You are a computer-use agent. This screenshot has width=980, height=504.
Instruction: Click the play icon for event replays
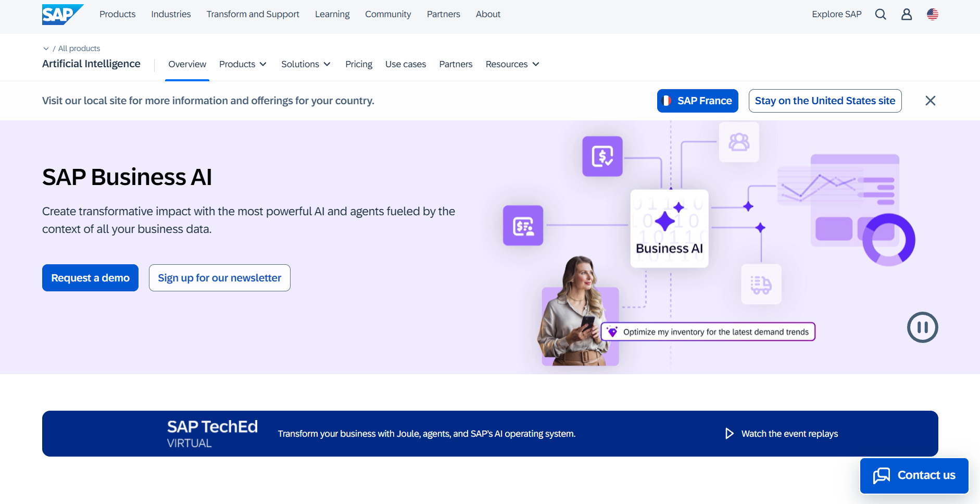729,433
